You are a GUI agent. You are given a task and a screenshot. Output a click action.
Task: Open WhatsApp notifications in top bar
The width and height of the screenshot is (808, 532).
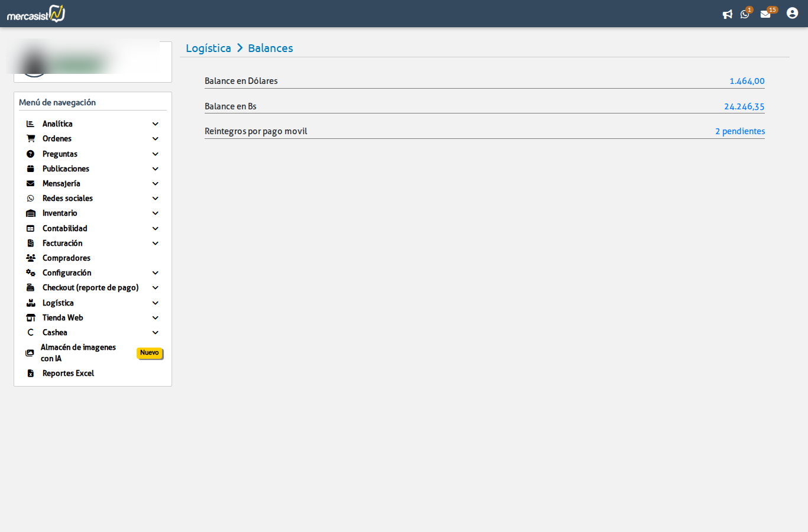tap(745, 14)
